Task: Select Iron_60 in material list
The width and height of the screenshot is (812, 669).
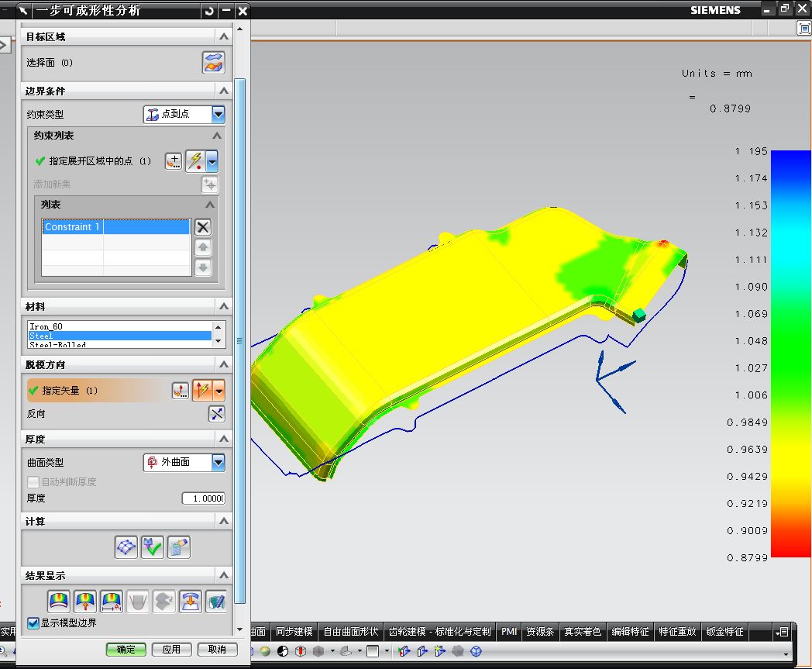Action: click(x=119, y=326)
